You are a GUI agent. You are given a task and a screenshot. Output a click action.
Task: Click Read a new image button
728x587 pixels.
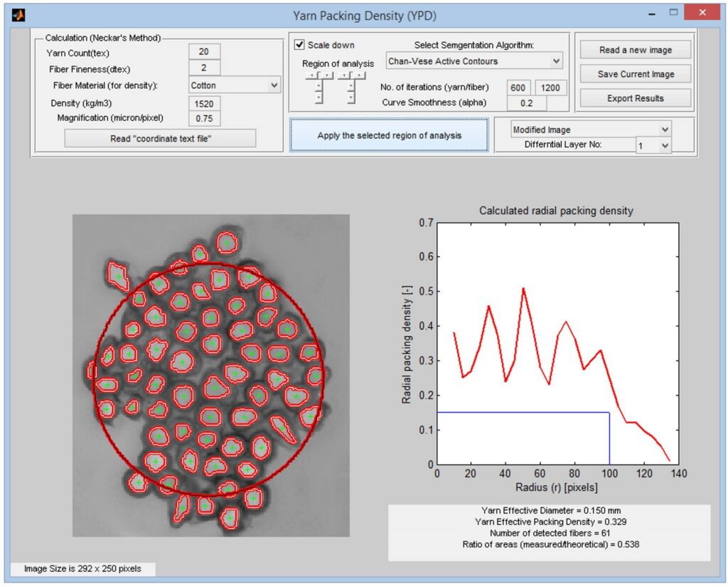[635, 50]
